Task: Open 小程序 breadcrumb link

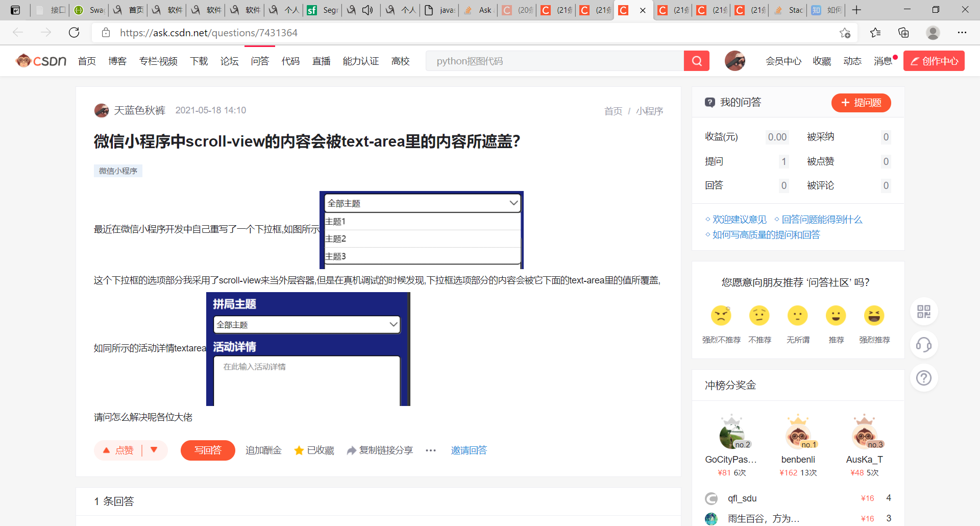Action: pyautogui.click(x=650, y=111)
